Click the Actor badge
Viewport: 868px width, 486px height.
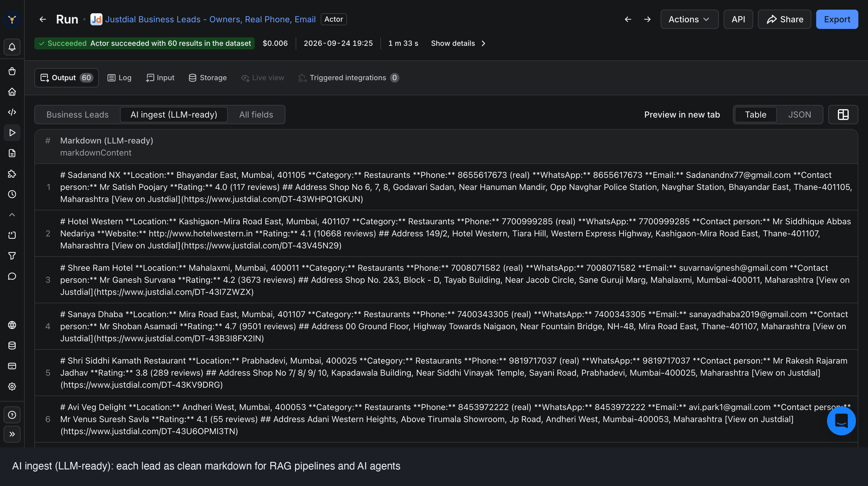(334, 19)
